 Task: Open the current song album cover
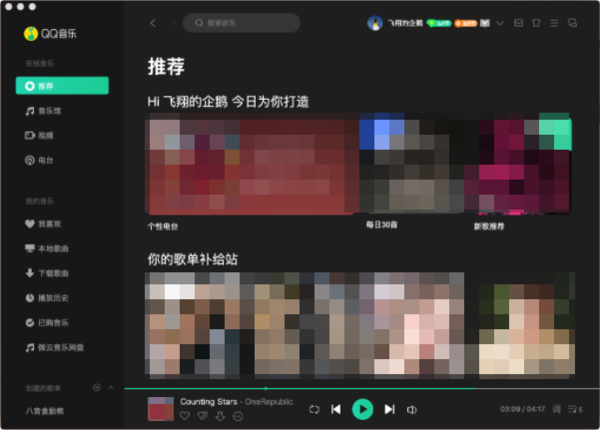(x=161, y=409)
